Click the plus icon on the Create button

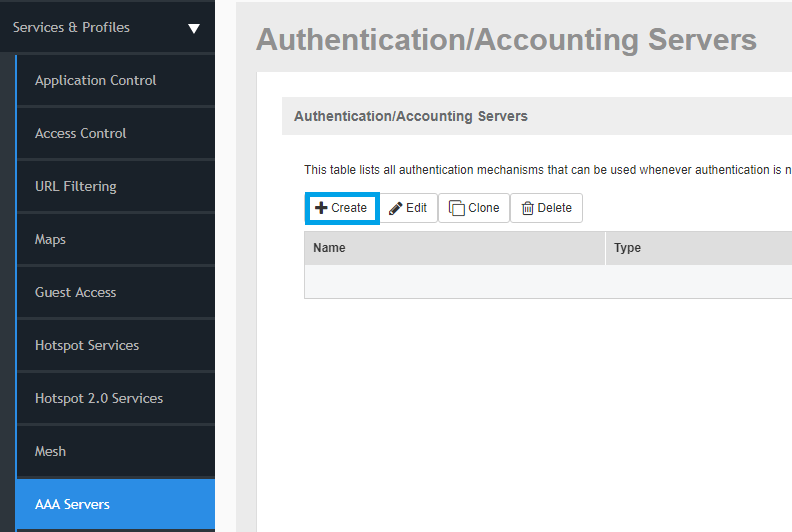point(321,208)
